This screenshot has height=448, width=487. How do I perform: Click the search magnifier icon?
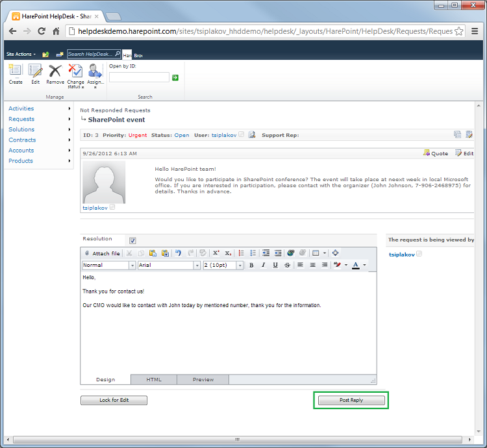tap(118, 54)
